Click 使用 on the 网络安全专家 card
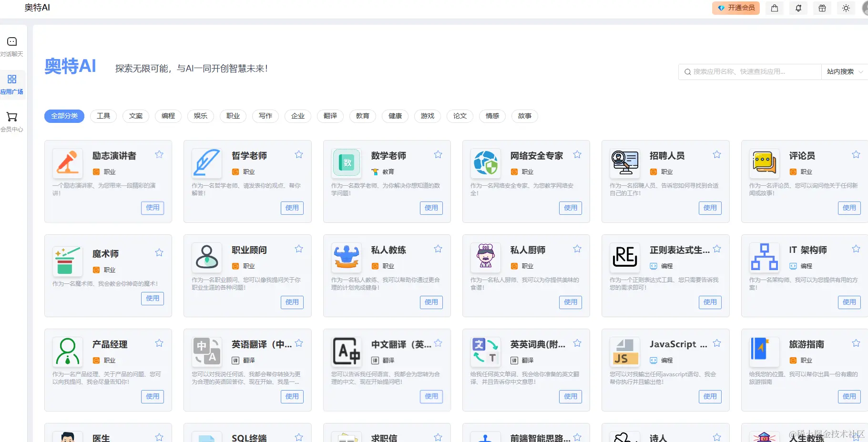Screen dimensions: 868x442 pyautogui.click(x=571, y=208)
